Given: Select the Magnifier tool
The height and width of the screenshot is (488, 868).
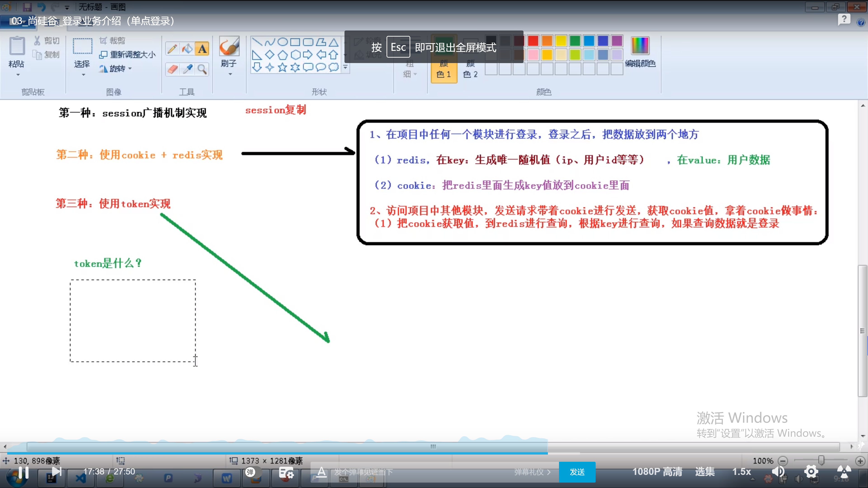Looking at the screenshot, I should click(x=202, y=69).
